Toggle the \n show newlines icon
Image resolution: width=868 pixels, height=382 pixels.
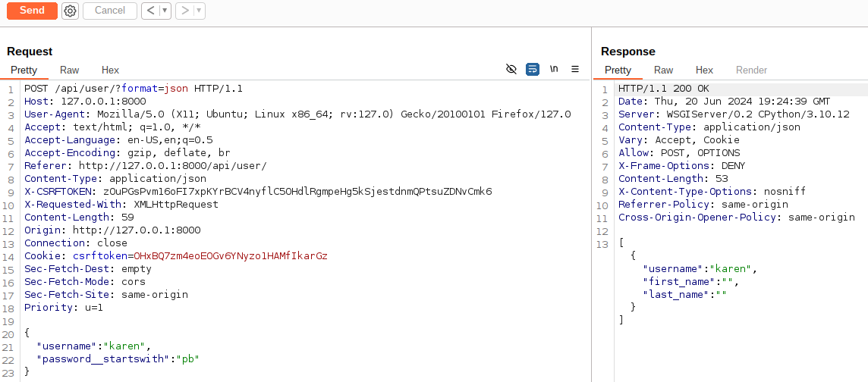tap(554, 69)
